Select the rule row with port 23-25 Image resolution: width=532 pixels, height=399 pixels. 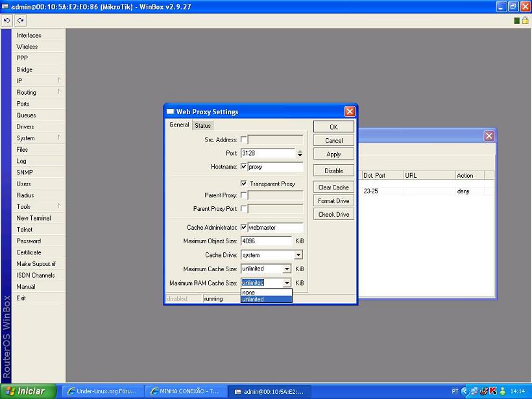(426, 191)
